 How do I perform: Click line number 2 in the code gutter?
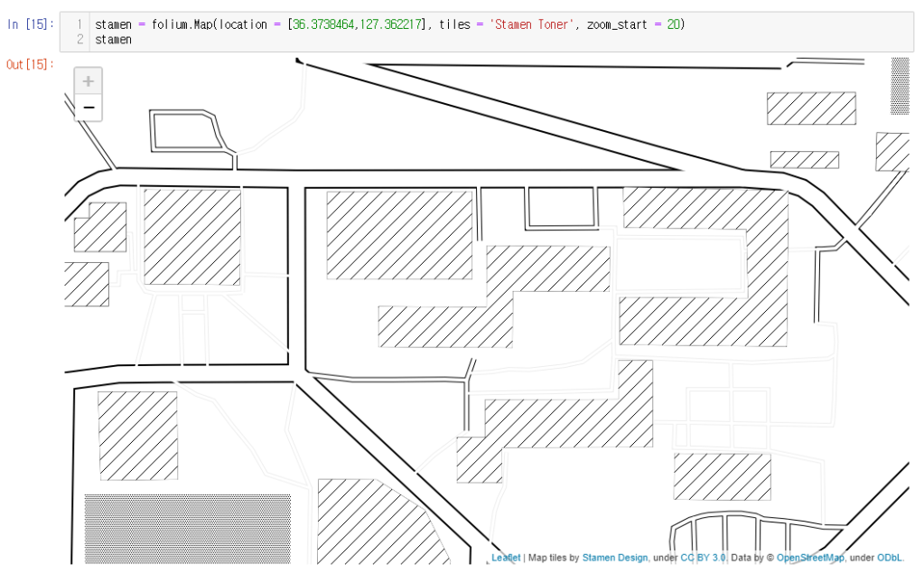[x=79, y=40]
